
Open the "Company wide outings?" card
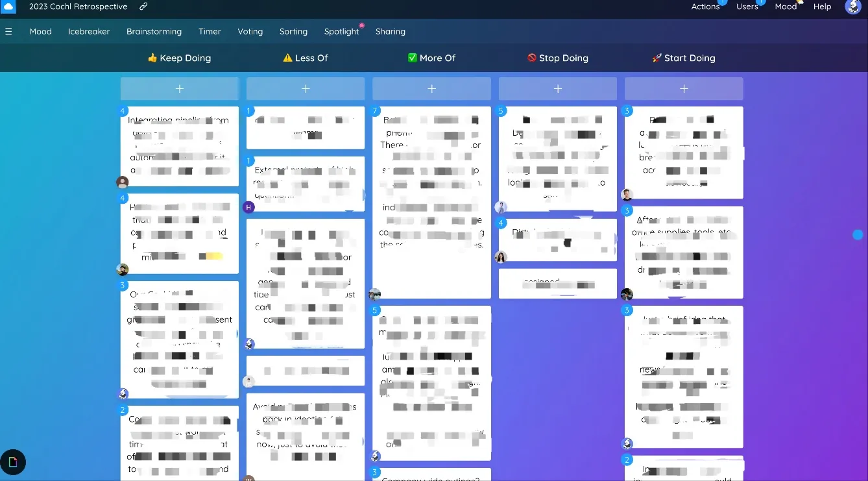click(431, 475)
